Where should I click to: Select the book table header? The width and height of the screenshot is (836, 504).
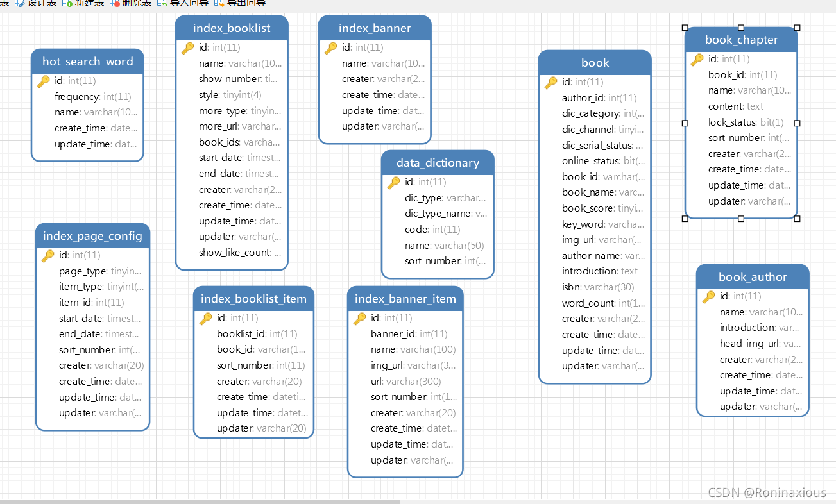595,63
